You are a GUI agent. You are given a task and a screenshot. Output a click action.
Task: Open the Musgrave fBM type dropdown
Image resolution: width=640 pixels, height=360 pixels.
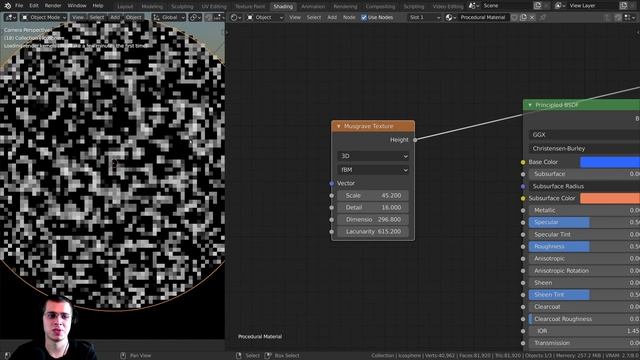click(x=373, y=170)
